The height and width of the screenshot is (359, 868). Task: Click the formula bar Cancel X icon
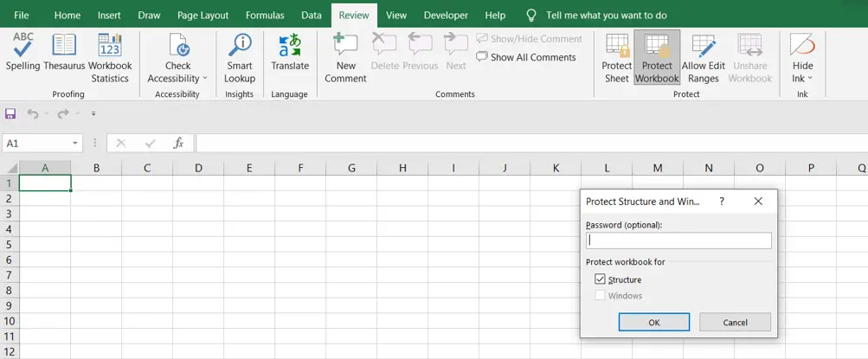121,144
